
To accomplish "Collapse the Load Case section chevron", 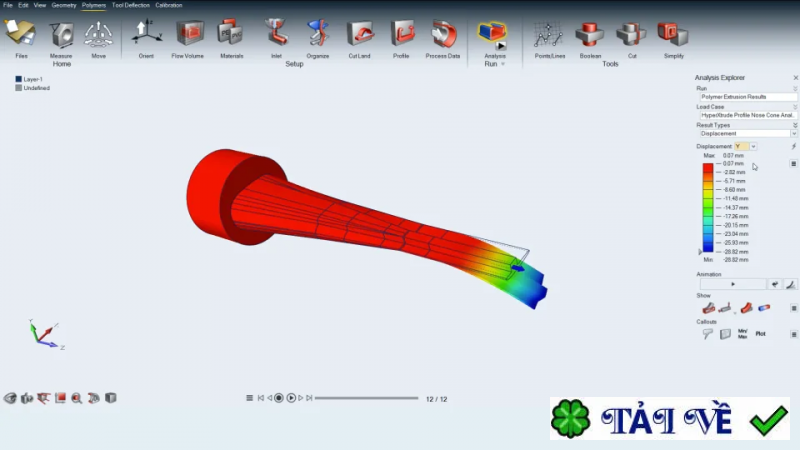I will pyautogui.click(x=794, y=107).
